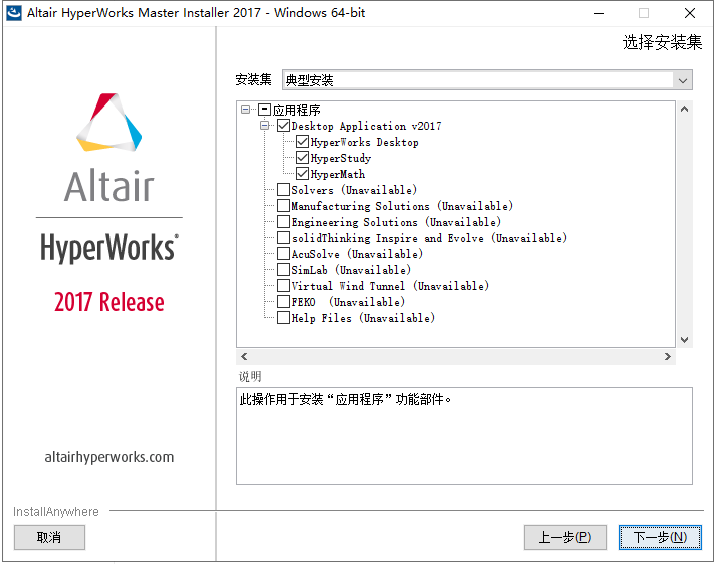Screen dimensions: 716x564
Task: Select the AcuSolve (Unavailable) row text
Action: [x=358, y=254]
